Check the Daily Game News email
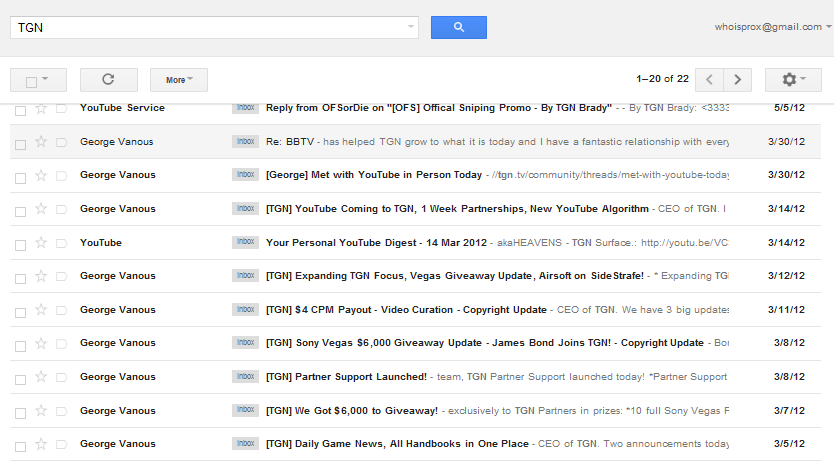Image resolution: width=834 pixels, height=462 pixels. click(x=20, y=447)
